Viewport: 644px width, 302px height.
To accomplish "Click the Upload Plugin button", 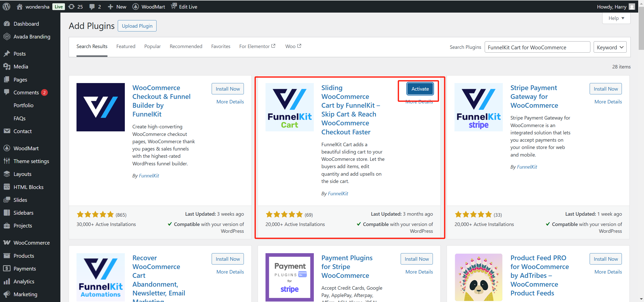I will tap(137, 26).
